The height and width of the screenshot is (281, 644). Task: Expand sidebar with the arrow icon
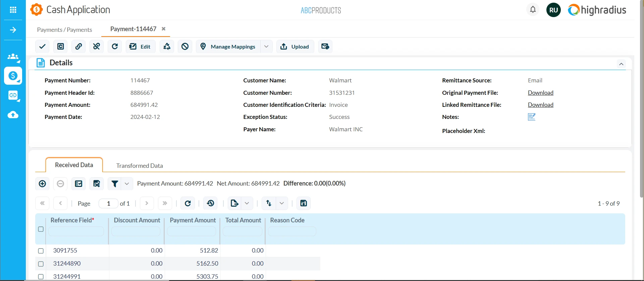(13, 30)
